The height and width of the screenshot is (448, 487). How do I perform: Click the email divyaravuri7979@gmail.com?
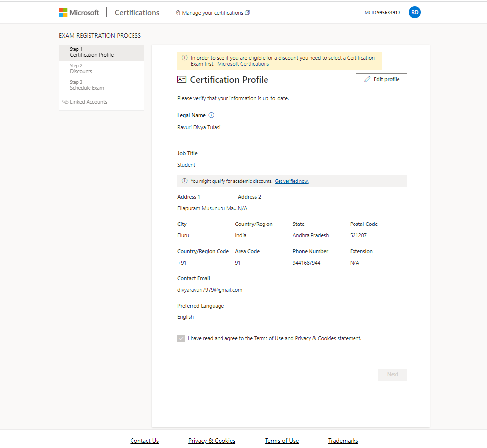point(210,290)
